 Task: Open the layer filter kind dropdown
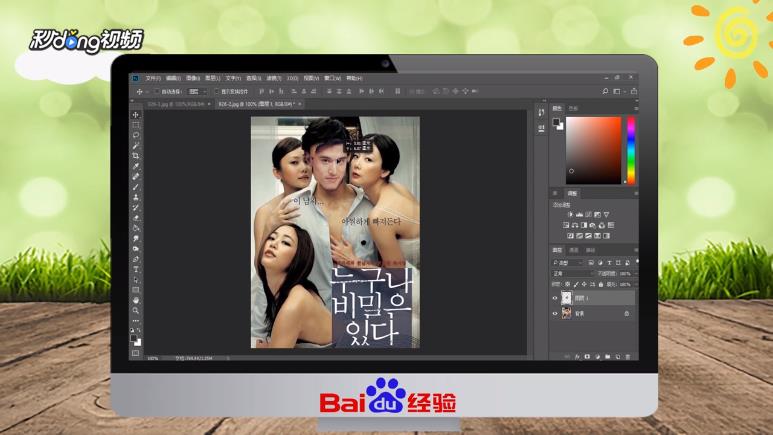568,263
